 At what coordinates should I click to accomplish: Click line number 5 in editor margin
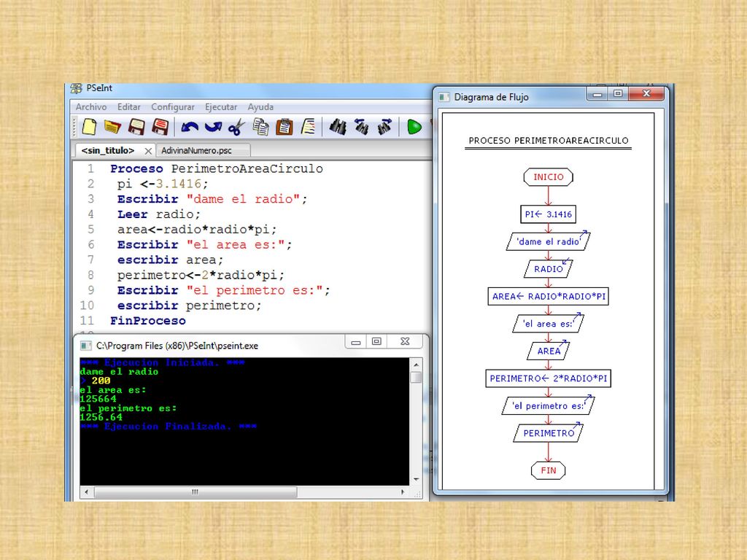(x=90, y=230)
